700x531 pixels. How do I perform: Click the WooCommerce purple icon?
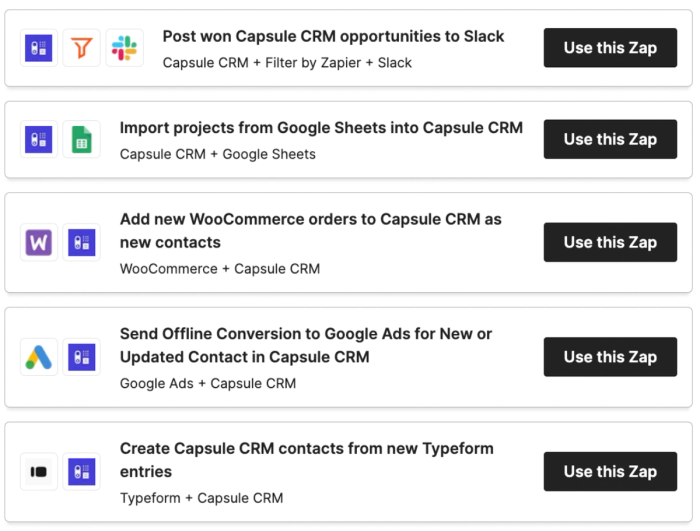pos(39,242)
